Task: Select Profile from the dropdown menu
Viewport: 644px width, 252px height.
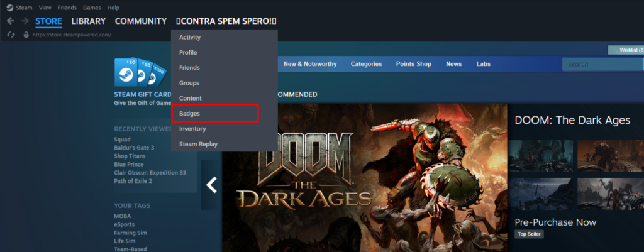Action: click(225, 53)
